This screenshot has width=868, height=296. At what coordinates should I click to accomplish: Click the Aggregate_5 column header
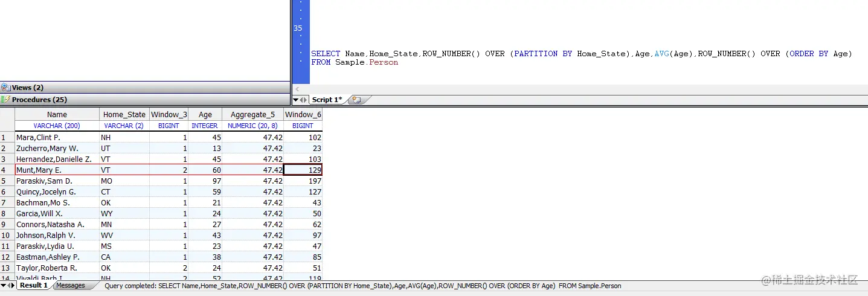click(252, 114)
